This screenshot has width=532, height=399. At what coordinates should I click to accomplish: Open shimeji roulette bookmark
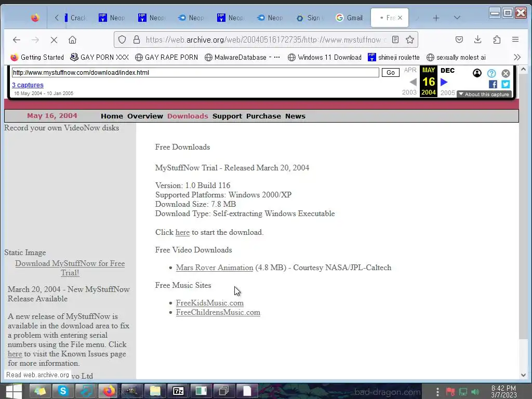pyautogui.click(x=394, y=57)
